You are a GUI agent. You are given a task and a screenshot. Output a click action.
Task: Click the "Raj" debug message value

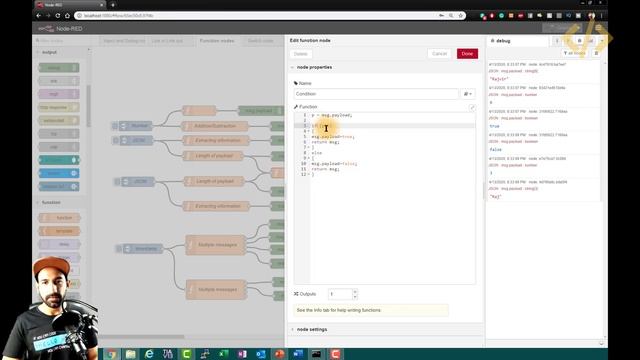click(x=496, y=197)
